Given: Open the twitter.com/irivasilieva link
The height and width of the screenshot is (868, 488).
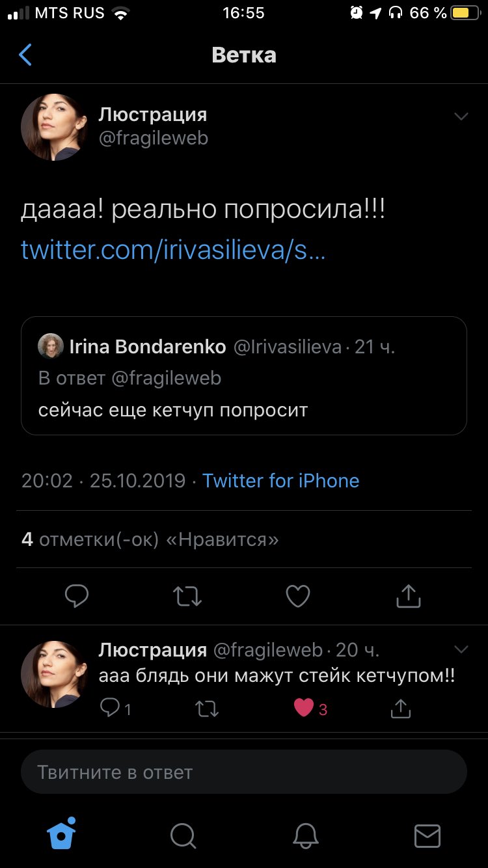Looking at the screenshot, I should 173,249.
